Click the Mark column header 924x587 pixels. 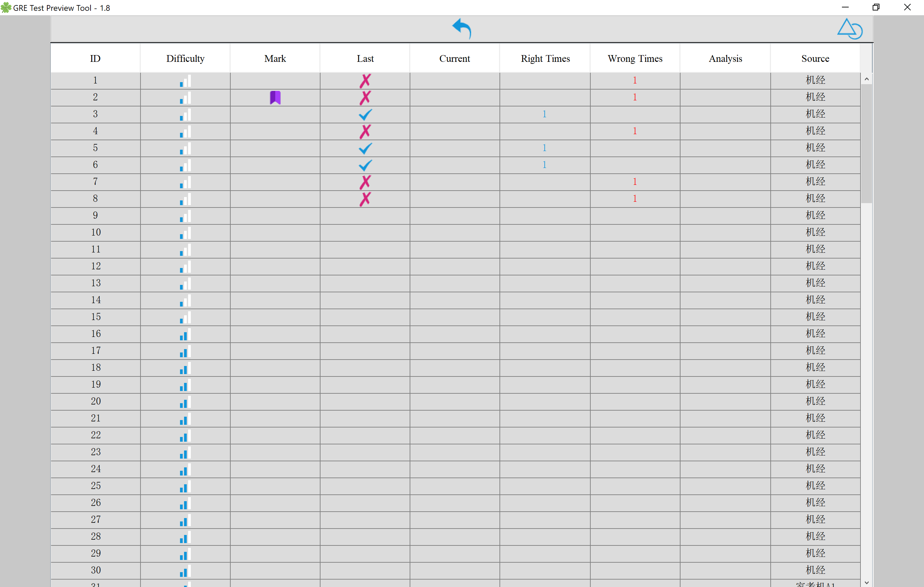pos(274,59)
